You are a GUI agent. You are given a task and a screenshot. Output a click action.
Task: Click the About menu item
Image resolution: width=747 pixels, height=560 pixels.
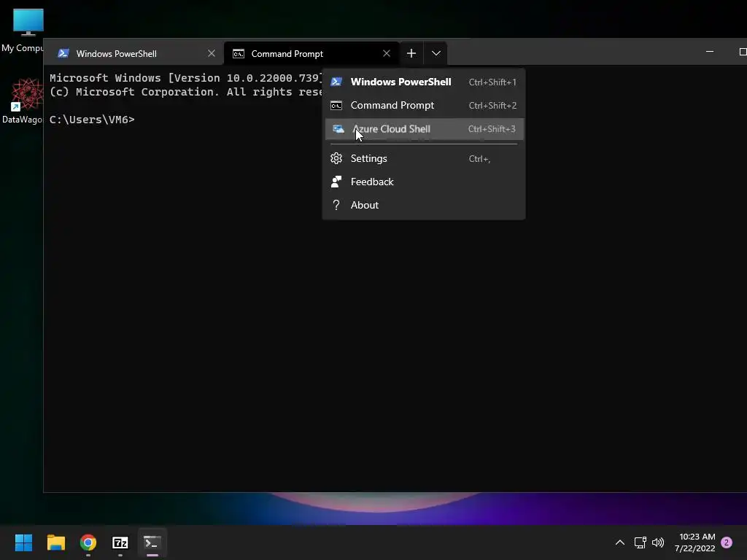tap(424, 205)
